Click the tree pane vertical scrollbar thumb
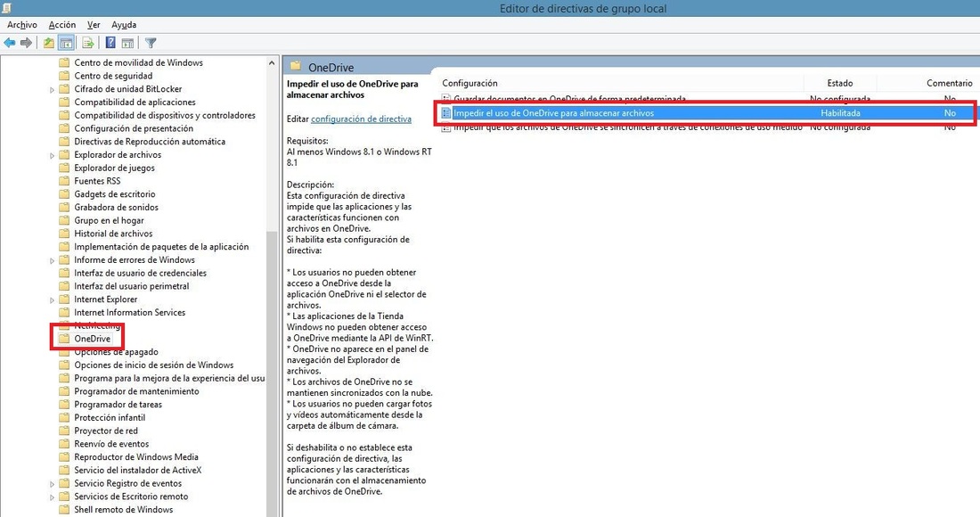Screen dimensions: 980x517 point(271,373)
